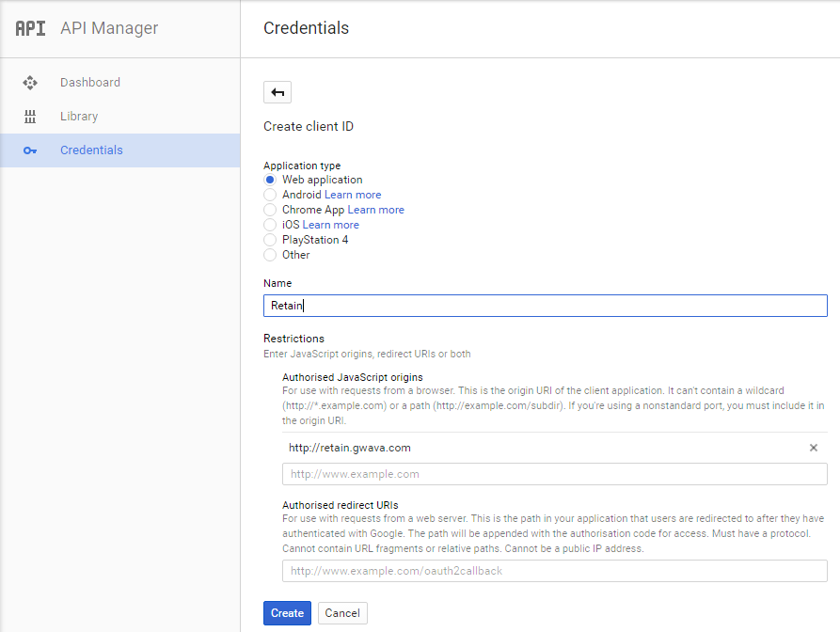The image size is (840, 632).
Task: Click the API Manager logo icon
Action: click(29, 28)
